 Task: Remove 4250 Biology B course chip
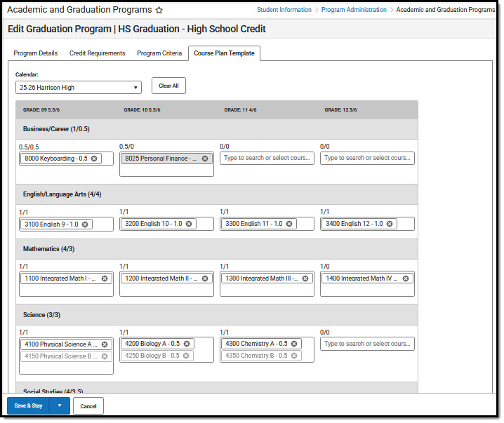tap(186, 356)
